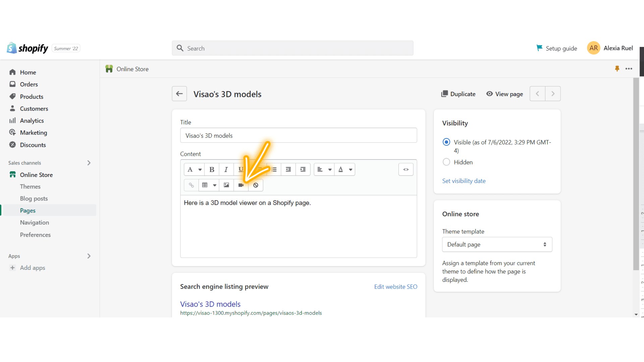Open Home in the sidebar
Viewport: 644px width, 362px height.
pyautogui.click(x=28, y=72)
